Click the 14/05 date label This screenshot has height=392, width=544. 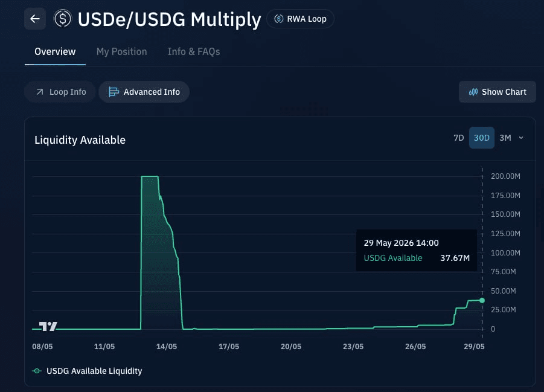click(x=167, y=347)
